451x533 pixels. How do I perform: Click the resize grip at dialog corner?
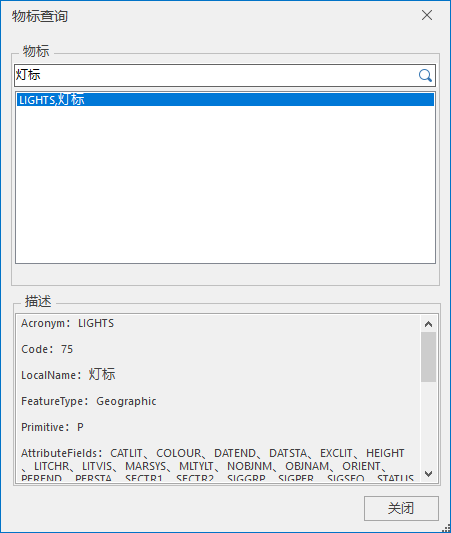coord(446,529)
